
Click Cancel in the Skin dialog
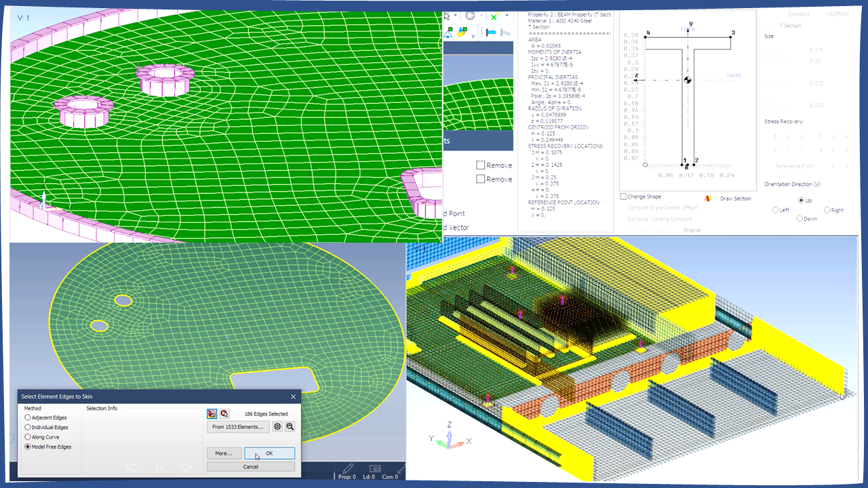250,466
